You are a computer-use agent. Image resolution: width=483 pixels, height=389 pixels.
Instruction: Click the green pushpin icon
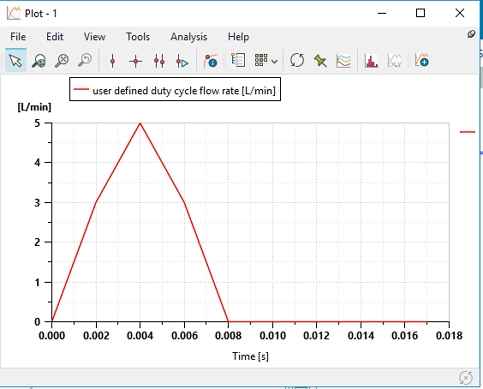coord(320,61)
